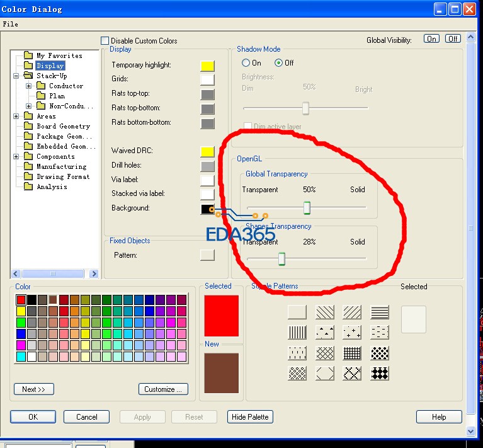
Task: Select the Drawing Format folder
Action: (x=63, y=176)
